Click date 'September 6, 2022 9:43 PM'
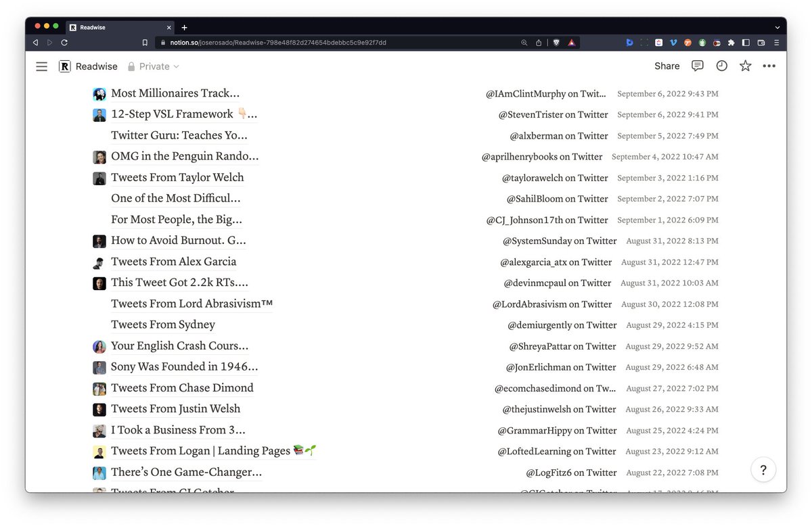Screen dimensions: 812x526 point(668,94)
